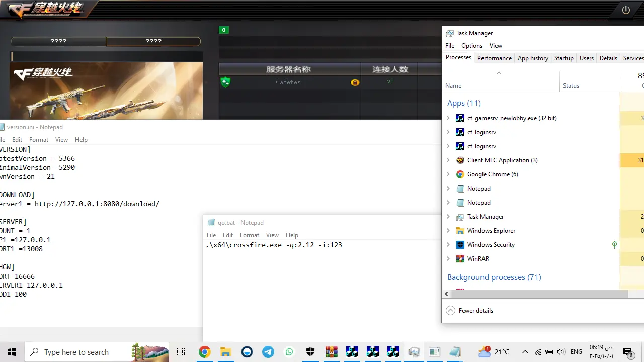The width and height of the screenshot is (644, 362).
Task: Open Google Chrome from the taskbar
Action: (204, 352)
